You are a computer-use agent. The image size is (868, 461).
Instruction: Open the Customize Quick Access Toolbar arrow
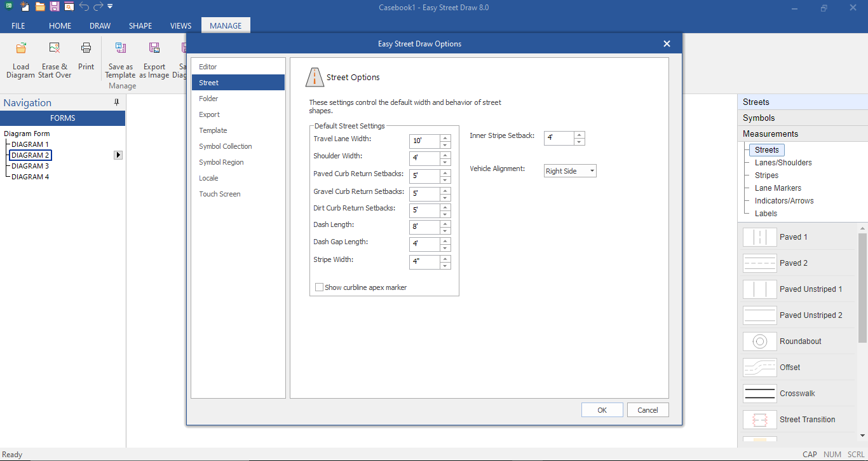click(110, 7)
